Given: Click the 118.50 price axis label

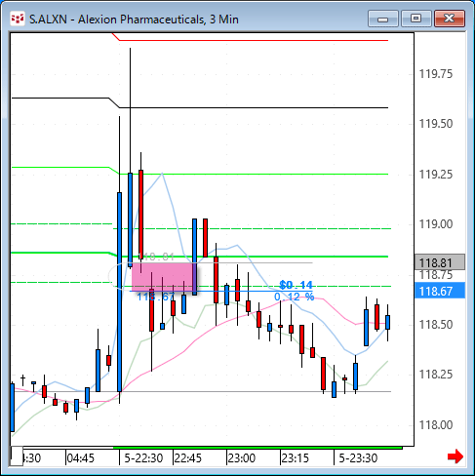Looking at the screenshot, I should pos(436,325).
